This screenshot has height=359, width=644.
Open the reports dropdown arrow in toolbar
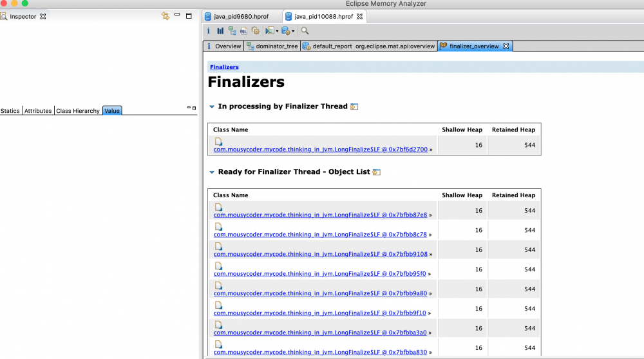[277, 31]
